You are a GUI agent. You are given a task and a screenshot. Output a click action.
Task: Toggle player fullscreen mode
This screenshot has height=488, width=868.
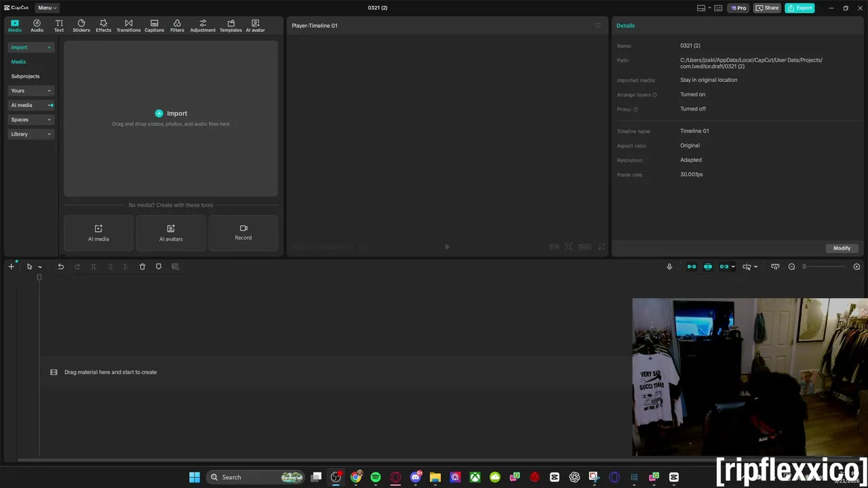pos(601,247)
